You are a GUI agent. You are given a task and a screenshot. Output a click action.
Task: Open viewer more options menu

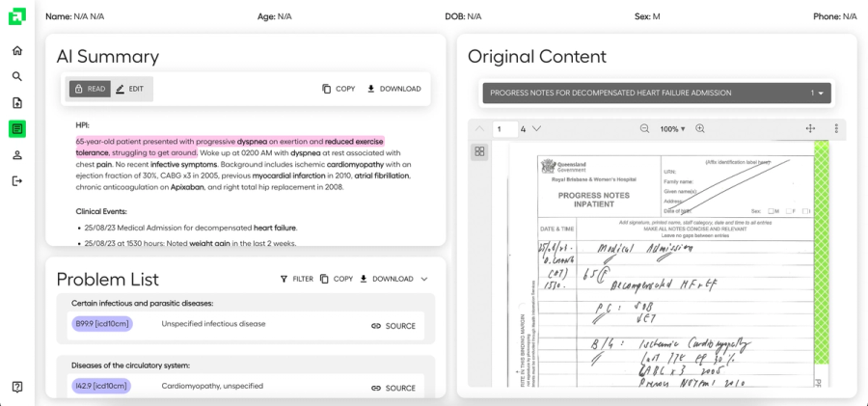(x=836, y=128)
